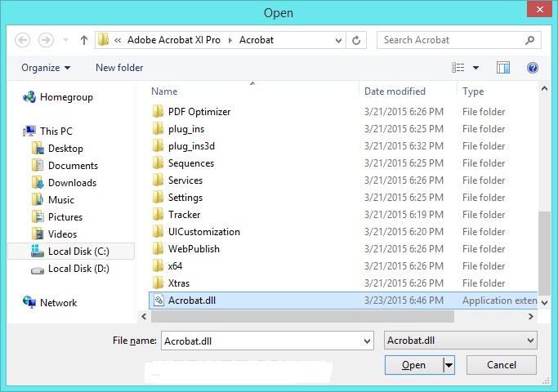Click the Cancel button
Screen dimensions: 558x392
pyautogui.click(x=502, y=365)
